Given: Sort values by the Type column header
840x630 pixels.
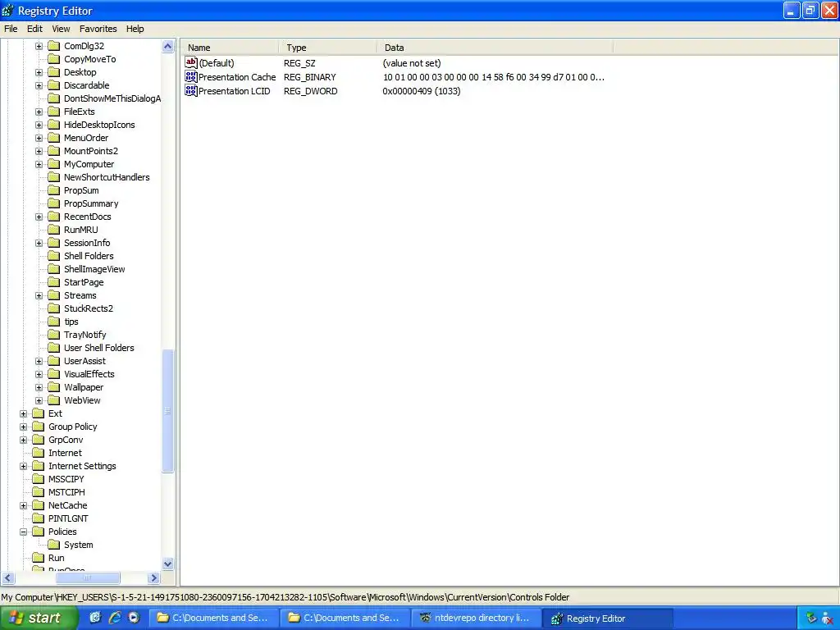Looking at the screenshot, I should (328, 48).
